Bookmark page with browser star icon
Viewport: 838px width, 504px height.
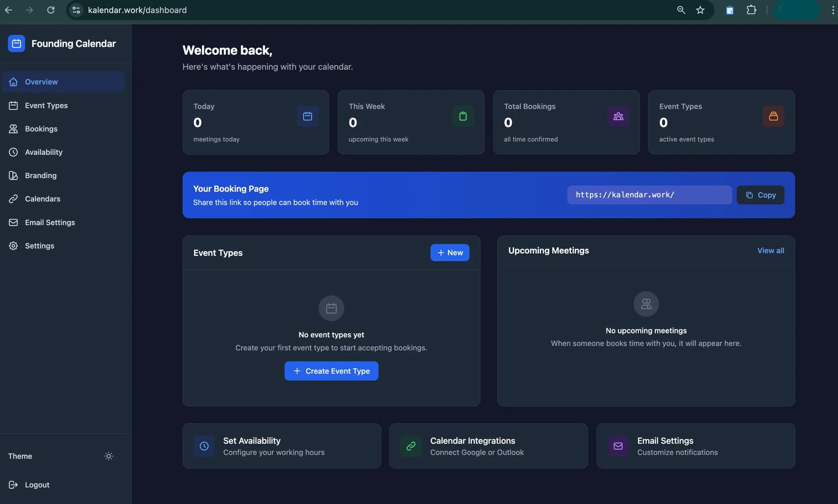click(700, 10)
